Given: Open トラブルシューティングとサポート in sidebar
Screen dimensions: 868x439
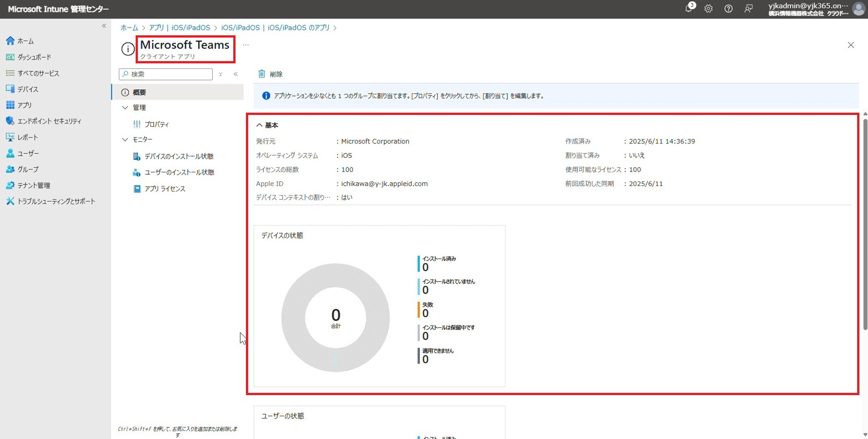Looking at the screenshot, I should [56, 201].
